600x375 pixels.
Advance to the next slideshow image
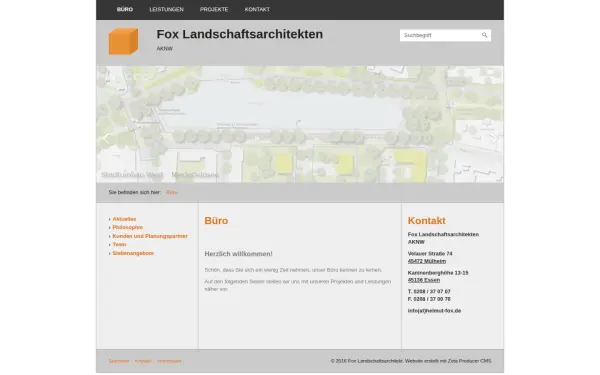coord(494,138)
